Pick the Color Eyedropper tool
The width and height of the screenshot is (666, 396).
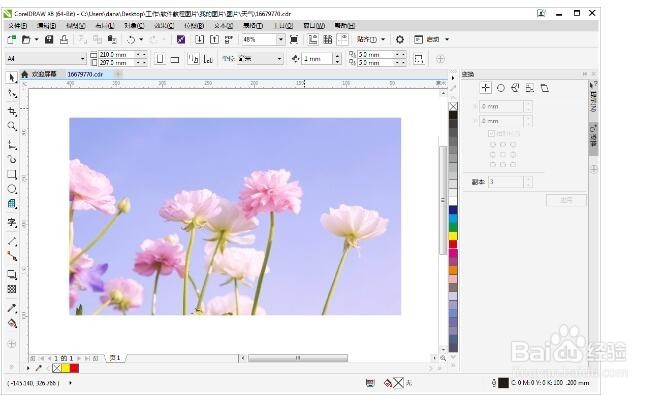pos(12,308)
